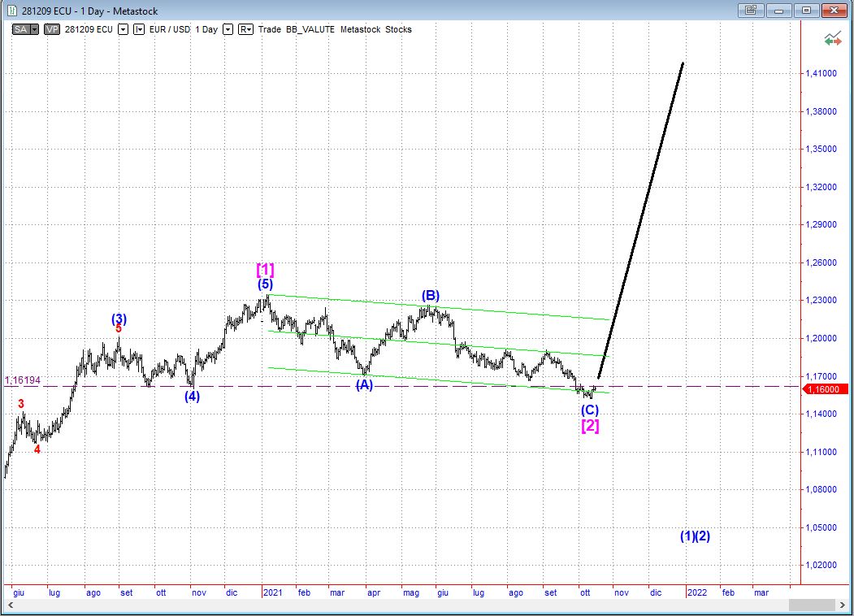
Task: Select the blue (A) wave label
Action: (364, 385)
